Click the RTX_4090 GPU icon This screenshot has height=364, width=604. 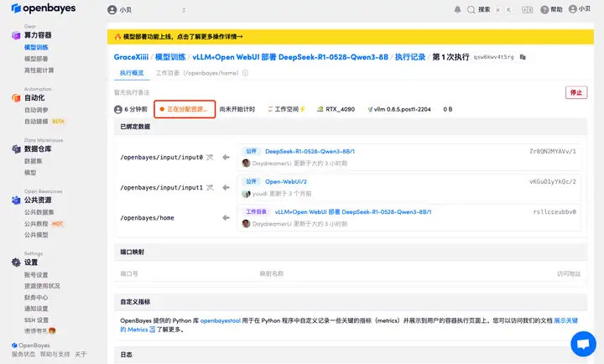pyautogui.click(x=320, y=109)
